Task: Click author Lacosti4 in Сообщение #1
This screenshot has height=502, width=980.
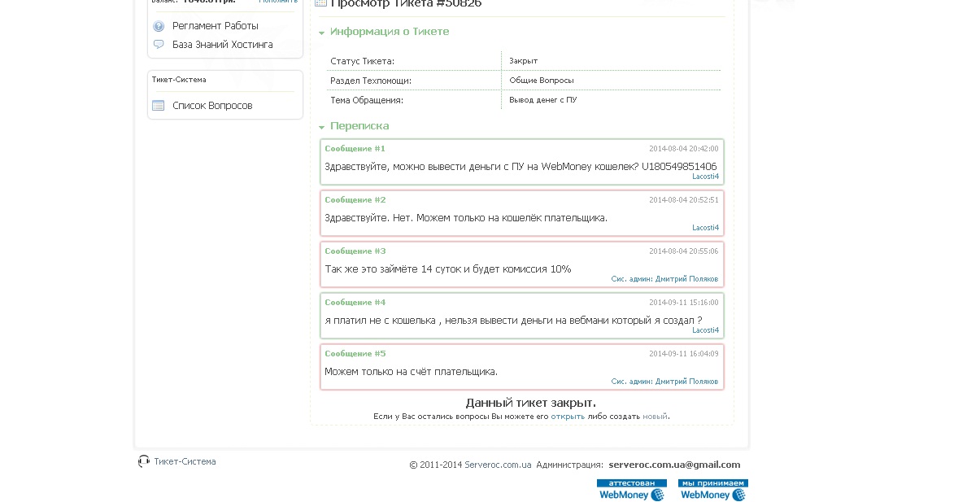Action: tap(705, 177)
